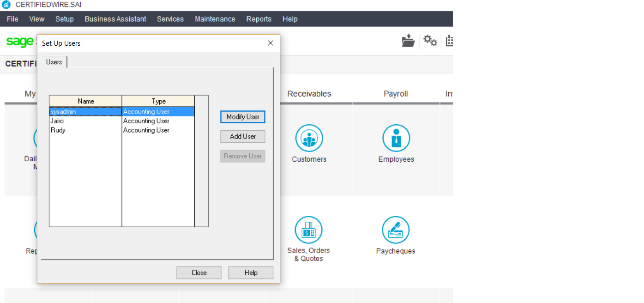
Task: Select the Jairo user row
Action: (x=122, y=121)
